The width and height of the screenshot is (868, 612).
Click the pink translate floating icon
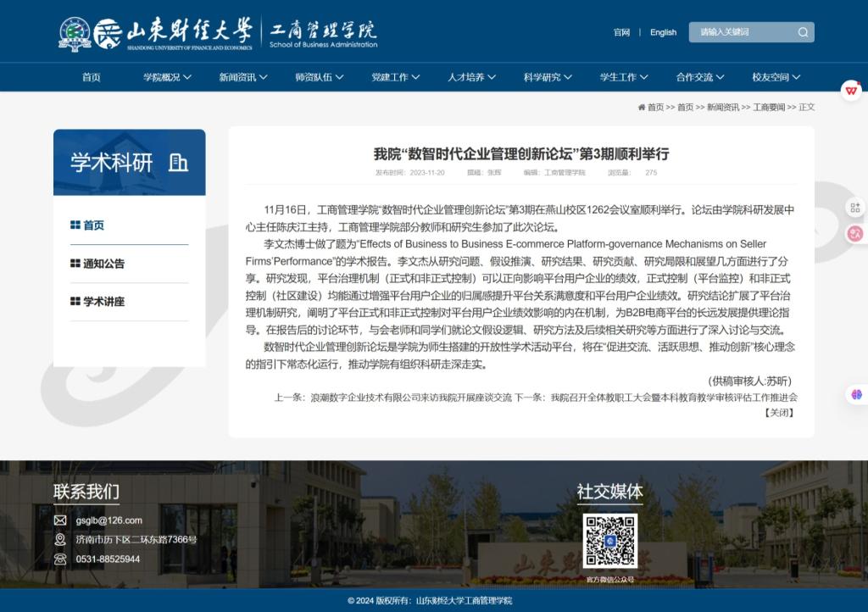854,233
